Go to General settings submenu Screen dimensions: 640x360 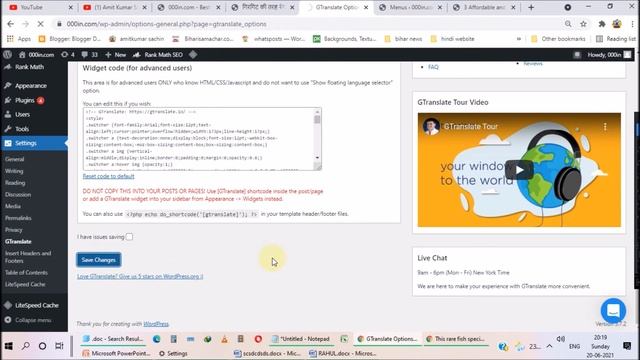coord(15,159)
